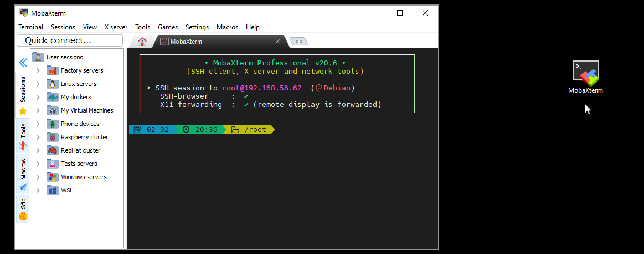Open the Tools menu

pos(142,27)
